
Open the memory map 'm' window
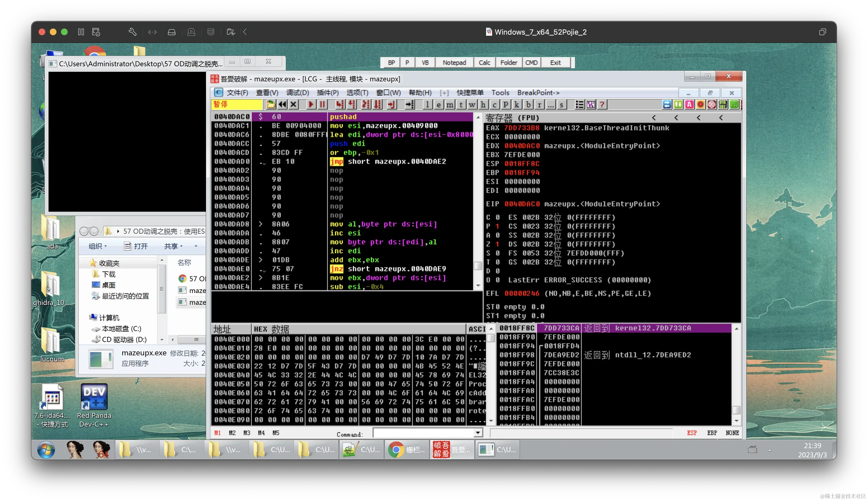coord(449,105)
